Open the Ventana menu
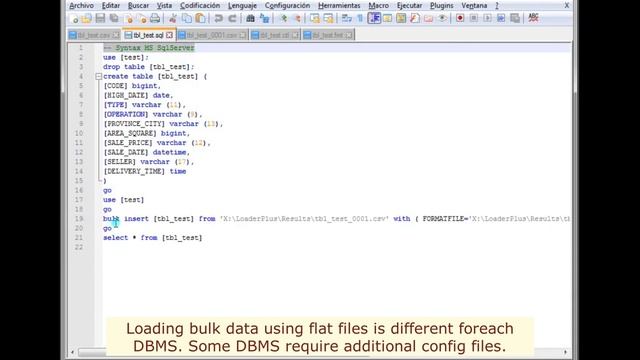The image size is (640, 360). pyautogui.click(x=474, y=6)
